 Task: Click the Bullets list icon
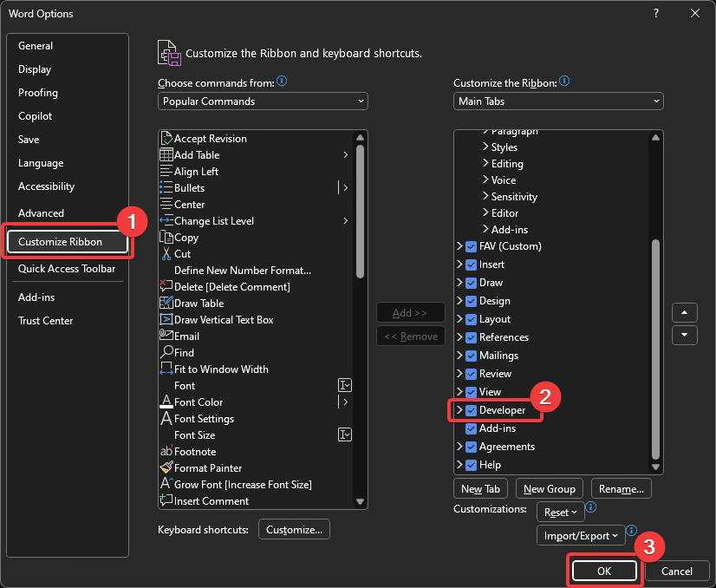(166, 187)
